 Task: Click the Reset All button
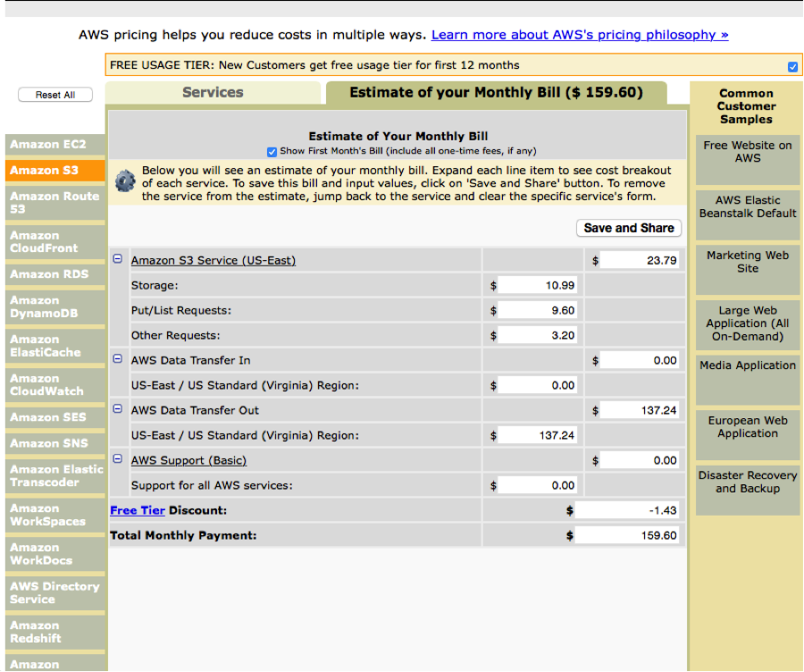point(55,95)
